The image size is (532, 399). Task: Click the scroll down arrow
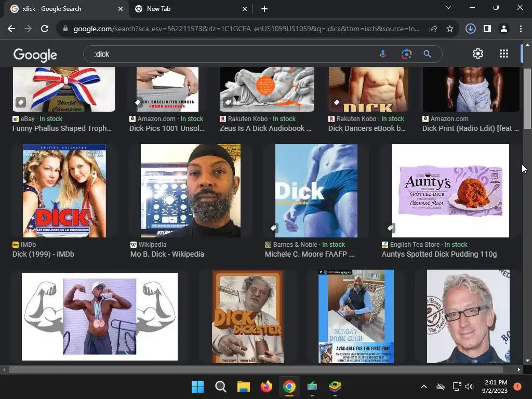point(527,361)
